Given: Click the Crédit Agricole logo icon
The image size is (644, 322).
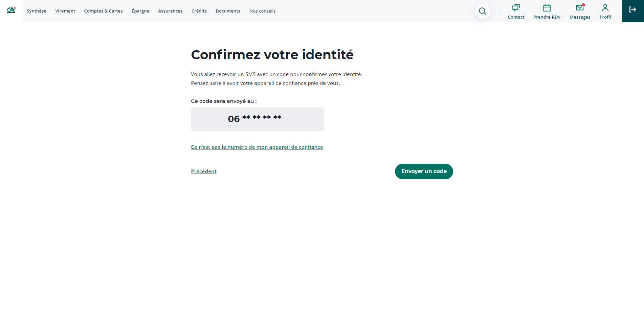Looking at the screenshot, I should pyautogui.click(x=11, y=10).
